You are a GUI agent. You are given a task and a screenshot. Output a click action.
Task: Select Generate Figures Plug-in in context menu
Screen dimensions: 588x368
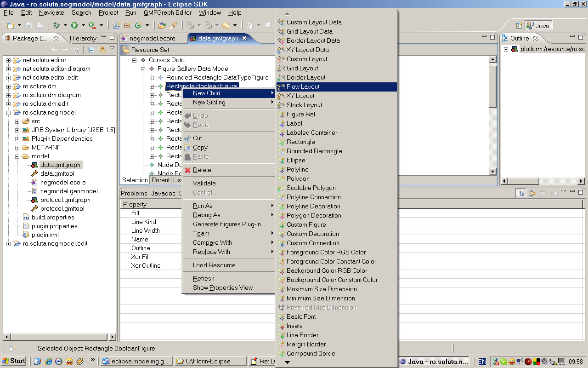pyautogui.click(x=229, y=224)
